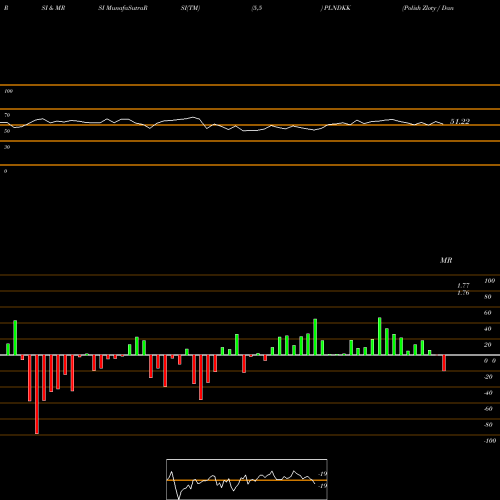The image size is (500, 500).
Task: Open the mini line chart thumbnail at bottom
Action: pos(247,479)
